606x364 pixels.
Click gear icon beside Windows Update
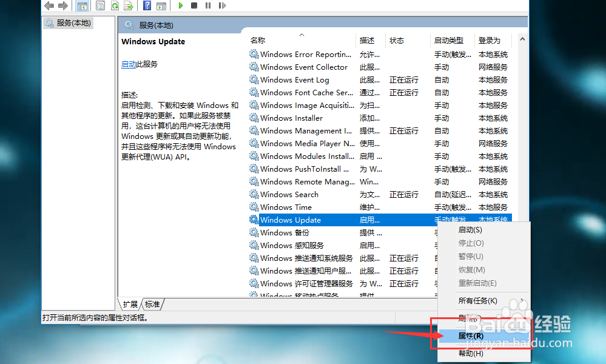pos(254,220)
